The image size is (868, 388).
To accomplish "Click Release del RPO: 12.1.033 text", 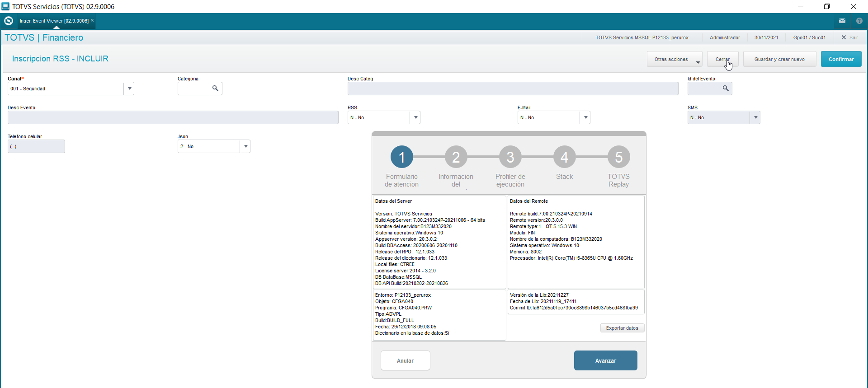I will 405,252.
